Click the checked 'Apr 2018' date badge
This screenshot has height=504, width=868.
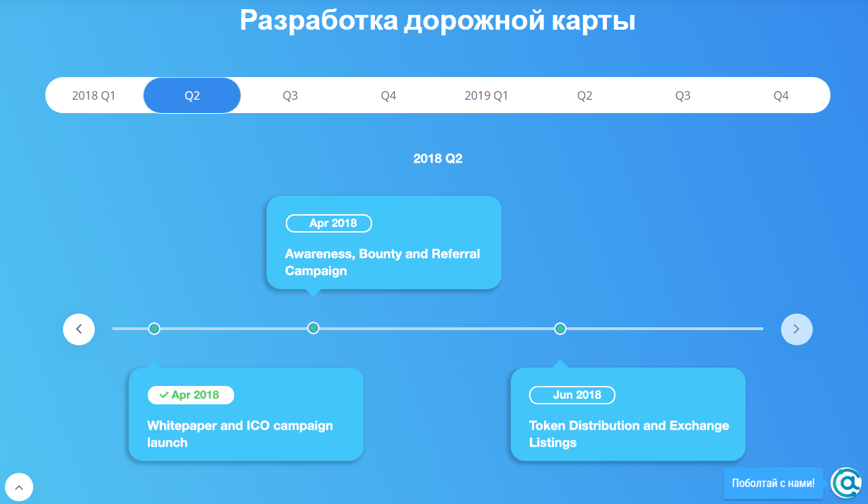point(191,395)
